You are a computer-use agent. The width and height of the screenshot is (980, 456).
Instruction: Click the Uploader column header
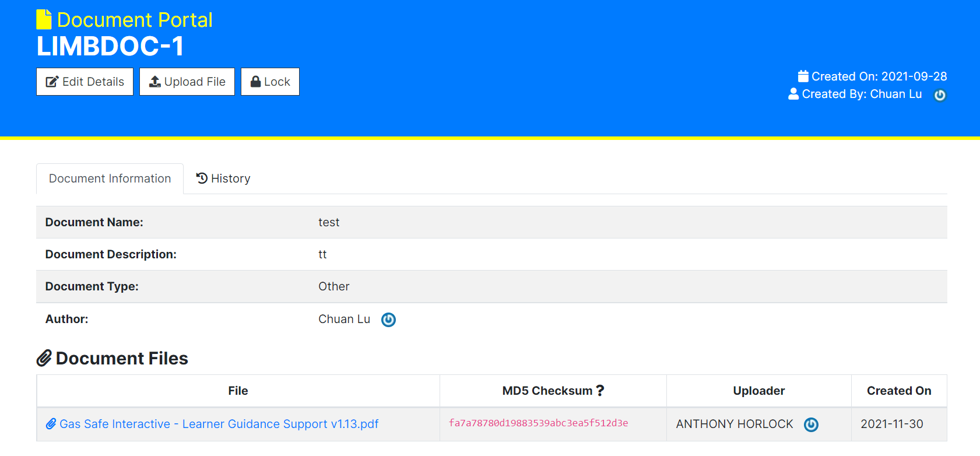[x=759, y=391]
